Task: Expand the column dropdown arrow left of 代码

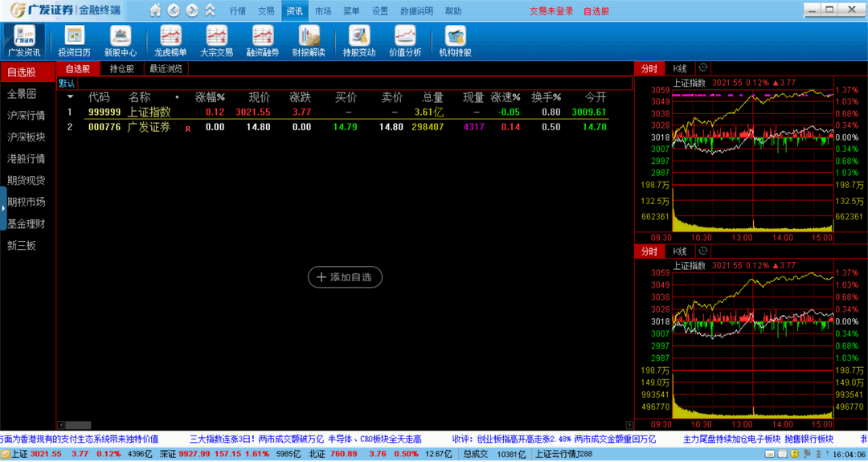Action: (70, 97)
